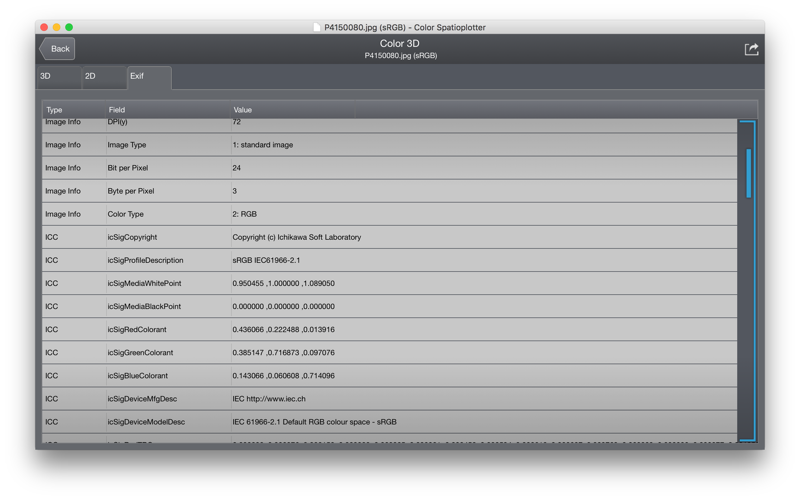Click ICC in the icSigMediaWhitePoint row
This screenshot has height=500, width=800.
click(x=52, y=283)
